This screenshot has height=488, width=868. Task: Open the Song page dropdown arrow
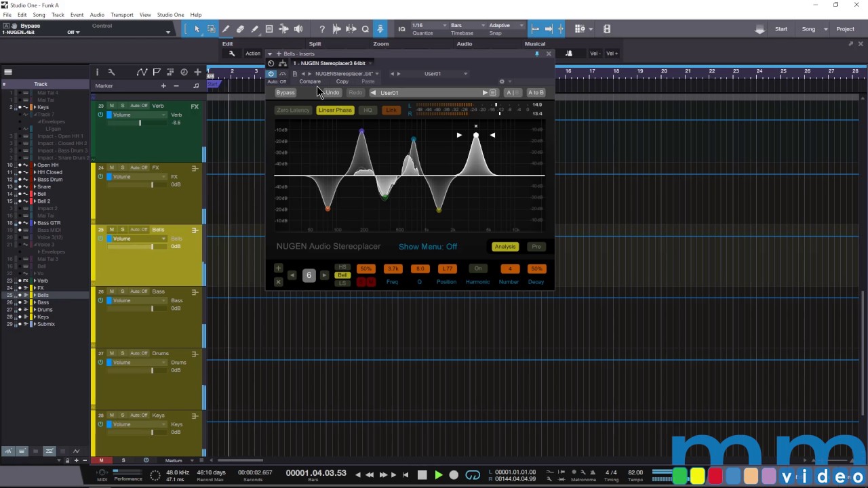(825, 29)
